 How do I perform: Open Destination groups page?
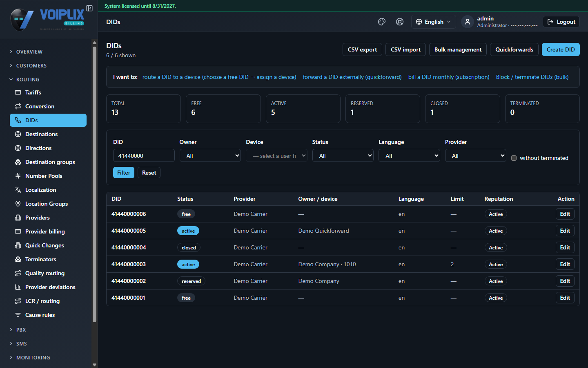(48, 162)
